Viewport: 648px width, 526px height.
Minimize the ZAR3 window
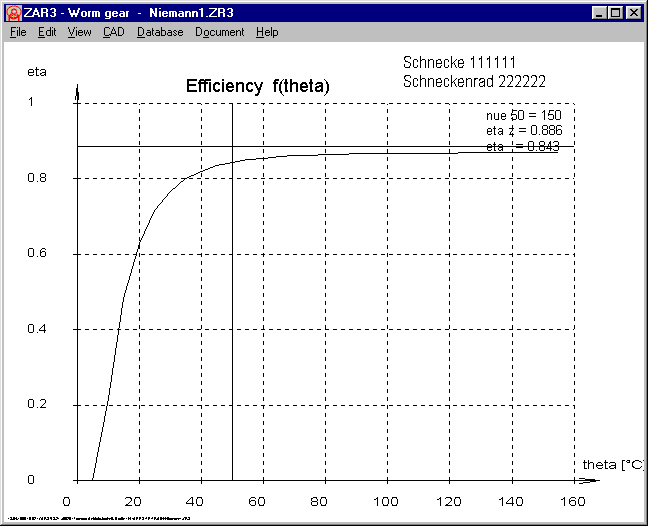coord(597,12)
